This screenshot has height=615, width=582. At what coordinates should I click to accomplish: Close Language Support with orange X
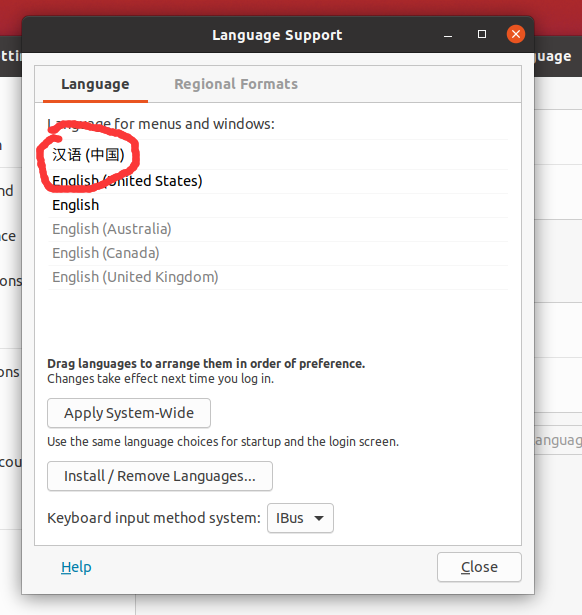tap(516, 35)
